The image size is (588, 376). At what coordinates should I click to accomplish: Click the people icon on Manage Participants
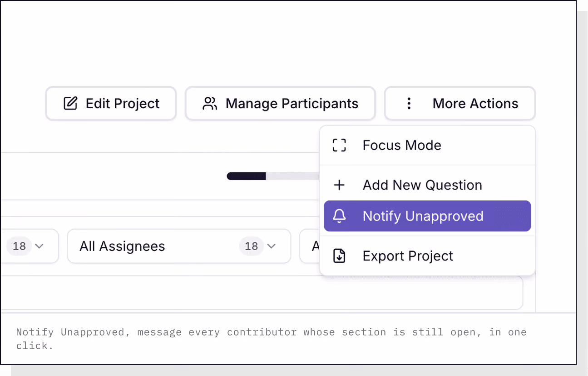210,104
